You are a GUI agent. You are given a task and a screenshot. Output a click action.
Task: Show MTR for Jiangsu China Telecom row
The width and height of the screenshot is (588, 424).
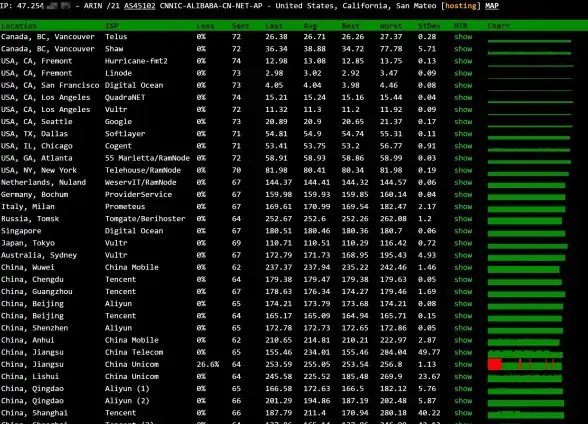point(463,352)
